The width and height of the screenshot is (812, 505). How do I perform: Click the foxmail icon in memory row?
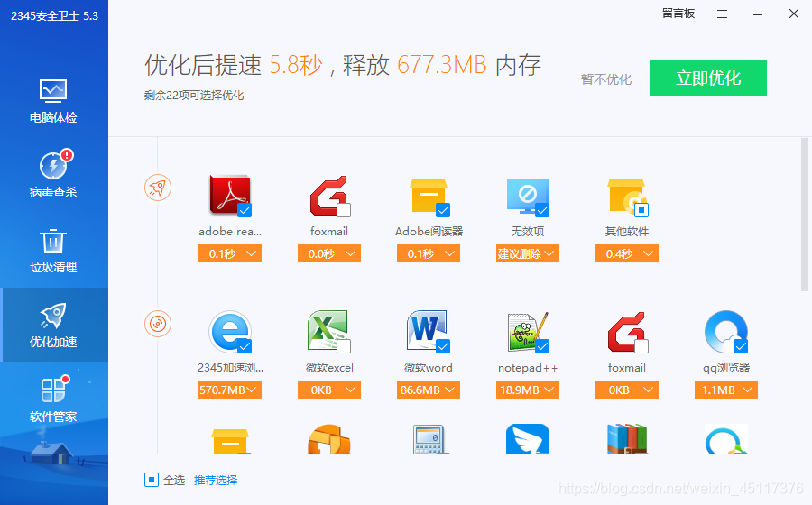click(627, 332)
